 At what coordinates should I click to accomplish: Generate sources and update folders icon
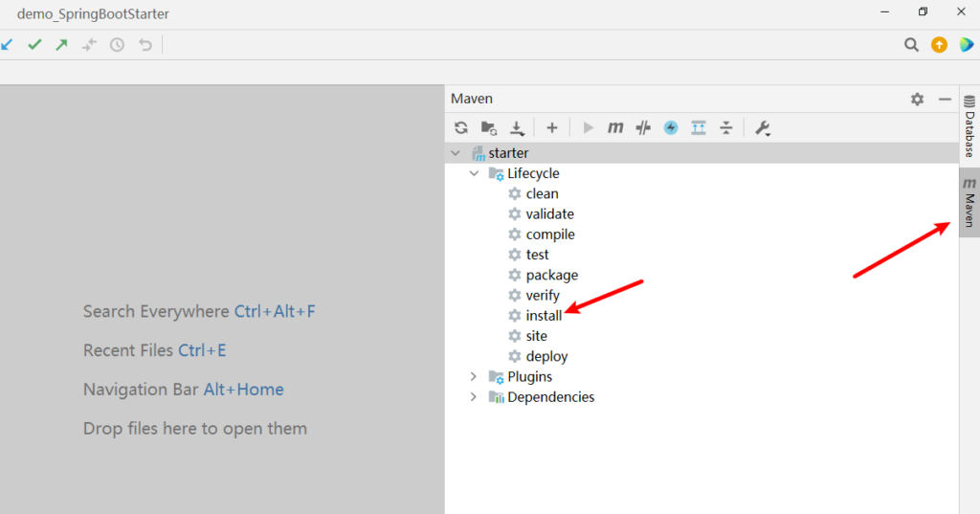click(x=489, y=127)
